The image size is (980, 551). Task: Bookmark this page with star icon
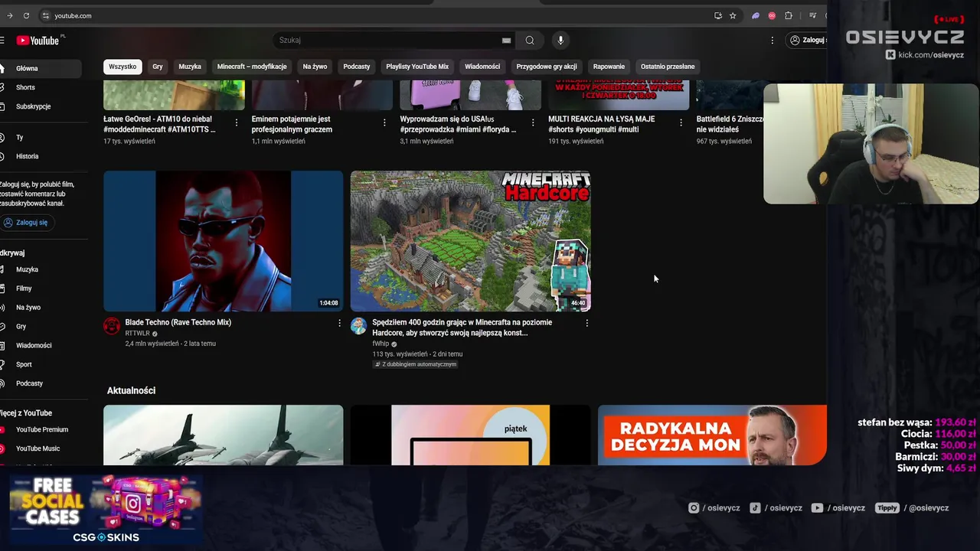733,15
